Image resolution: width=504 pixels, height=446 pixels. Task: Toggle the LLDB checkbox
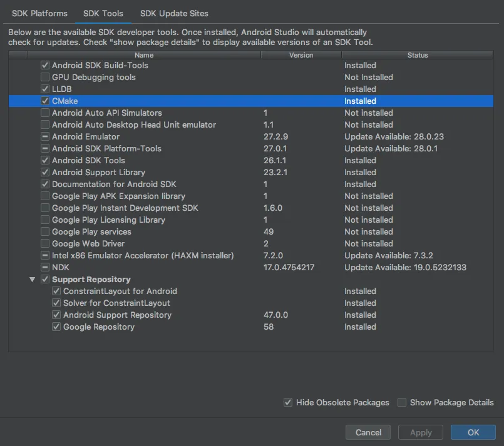click(x=45, y=89)
